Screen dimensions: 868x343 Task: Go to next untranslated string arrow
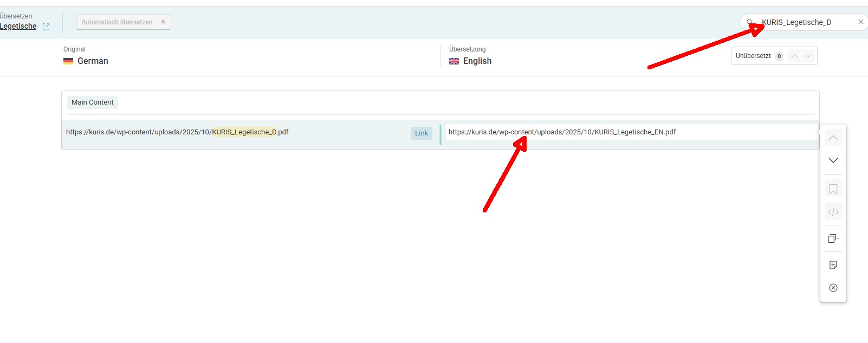tap(808, 56)
